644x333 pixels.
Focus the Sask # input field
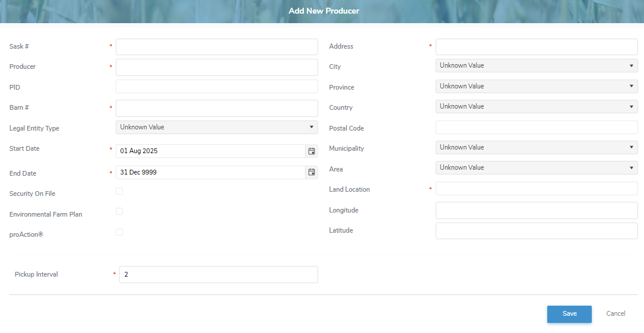pyautogui.click(x=217, y=47)
